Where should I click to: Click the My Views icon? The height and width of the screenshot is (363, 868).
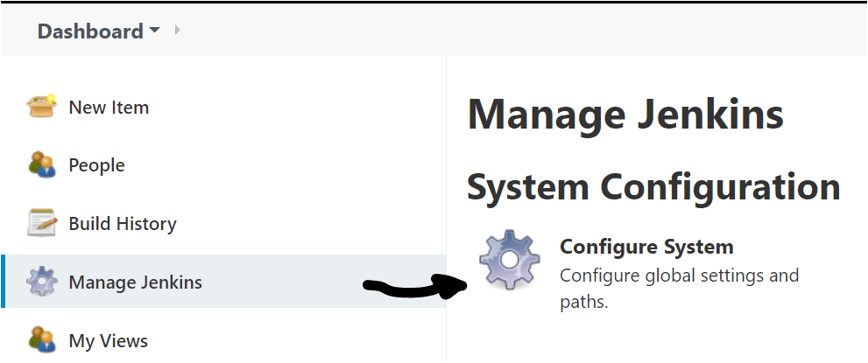tap(41, 339)
